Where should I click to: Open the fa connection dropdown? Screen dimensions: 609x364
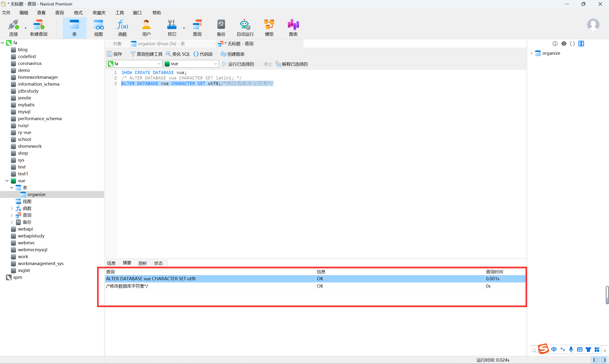tap(159, 64)
